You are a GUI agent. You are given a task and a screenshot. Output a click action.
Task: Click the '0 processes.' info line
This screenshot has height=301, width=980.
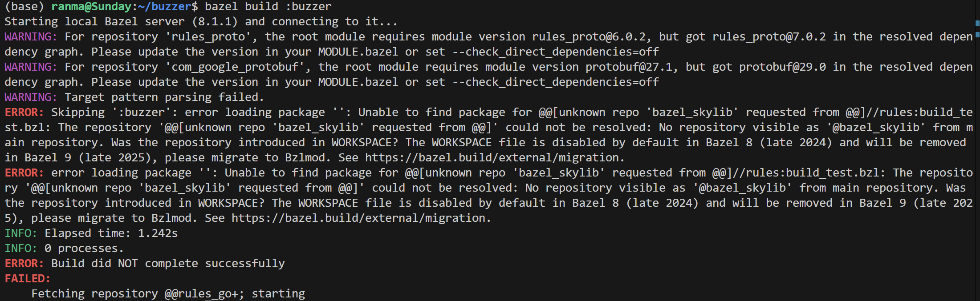point(84,249)
